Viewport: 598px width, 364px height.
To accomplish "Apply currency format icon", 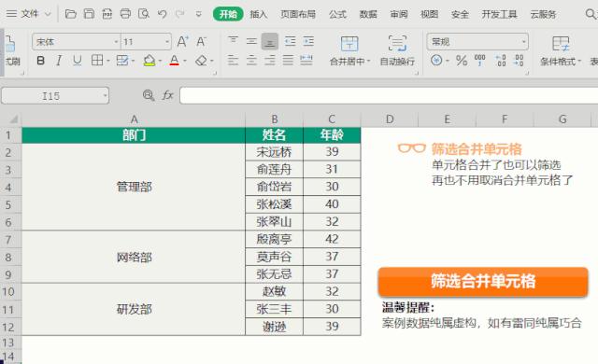I will [x=436, y=60].
